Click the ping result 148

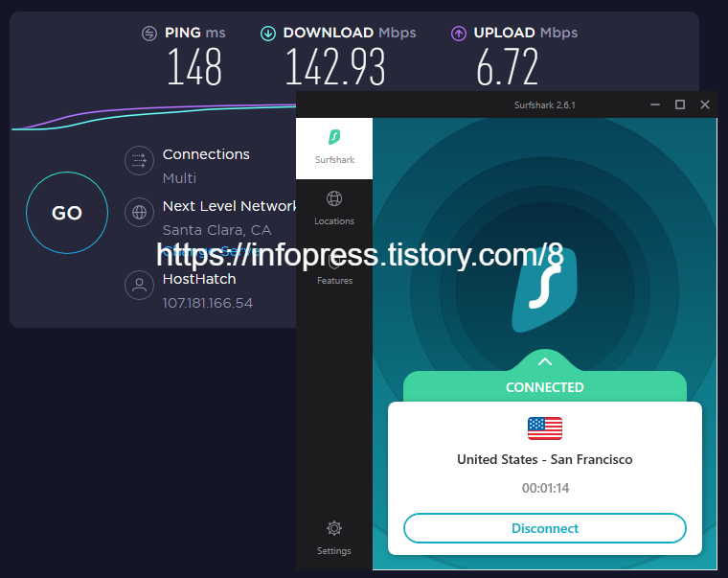(194, 67)
